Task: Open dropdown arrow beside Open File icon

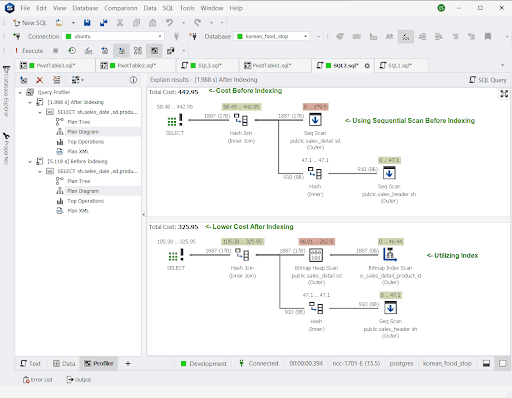Action: (x=73, y=23)
